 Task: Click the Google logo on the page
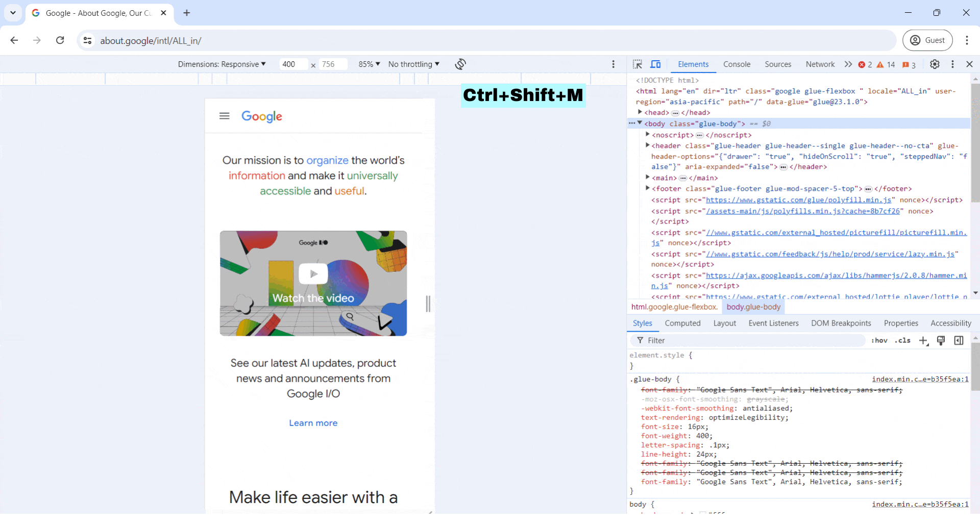click(x=262, y=116)
